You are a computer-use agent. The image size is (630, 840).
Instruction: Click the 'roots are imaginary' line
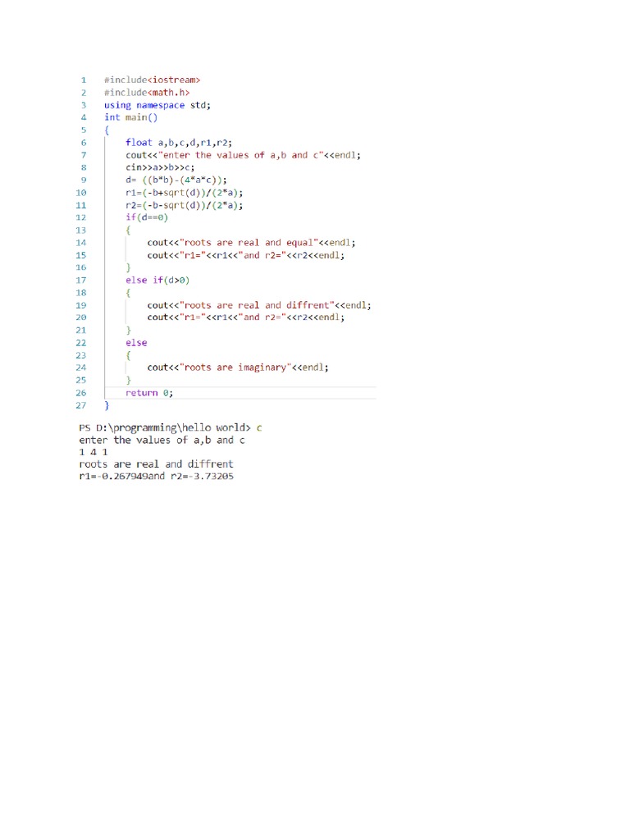click(x=238, y=367)
